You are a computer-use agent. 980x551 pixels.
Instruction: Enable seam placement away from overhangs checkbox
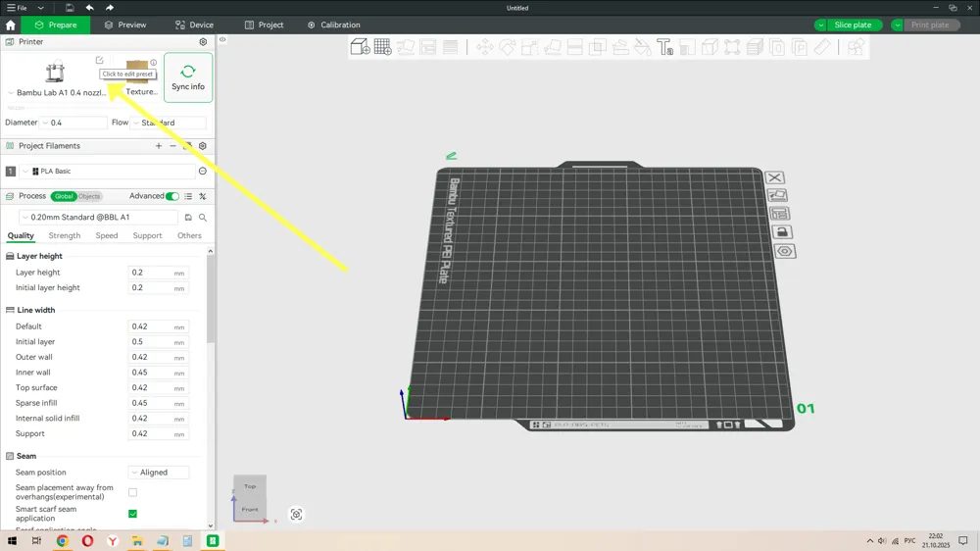[x=132, y=492]
